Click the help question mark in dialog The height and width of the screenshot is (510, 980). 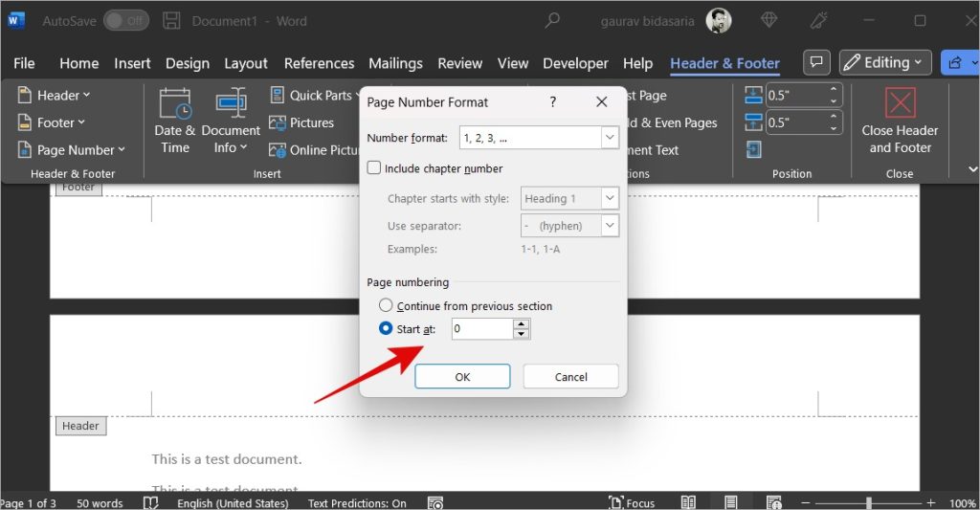tap(553, 101)
